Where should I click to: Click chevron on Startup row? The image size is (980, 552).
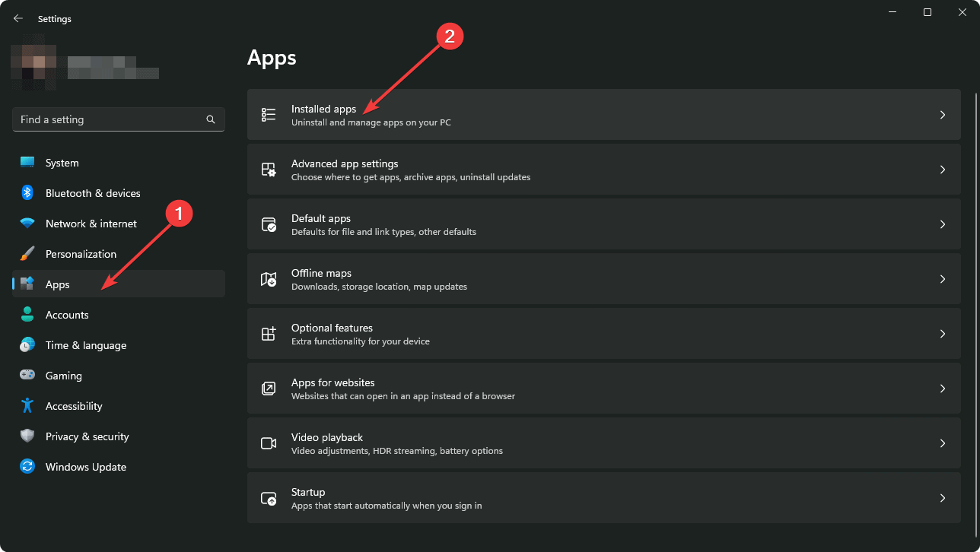tap(943, 498)
